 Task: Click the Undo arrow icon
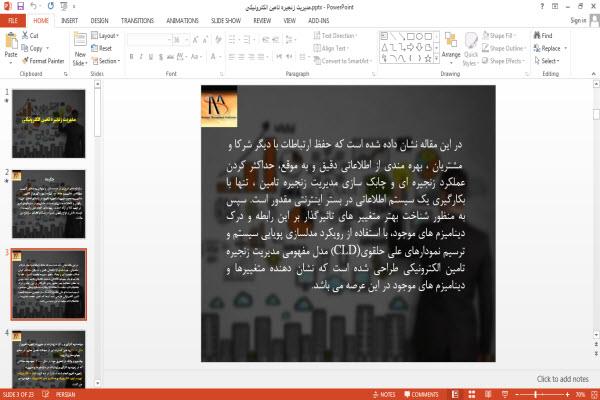(x=33, y=6)
